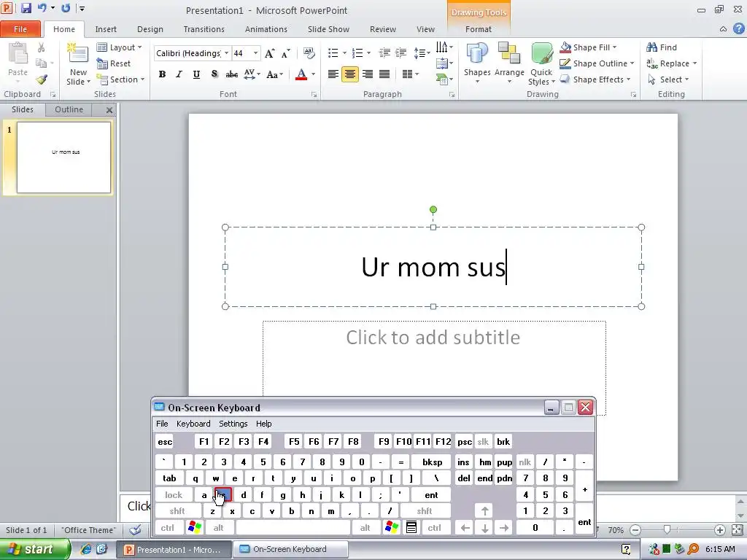Toggle Text Shadow formatting

[214, 74]
